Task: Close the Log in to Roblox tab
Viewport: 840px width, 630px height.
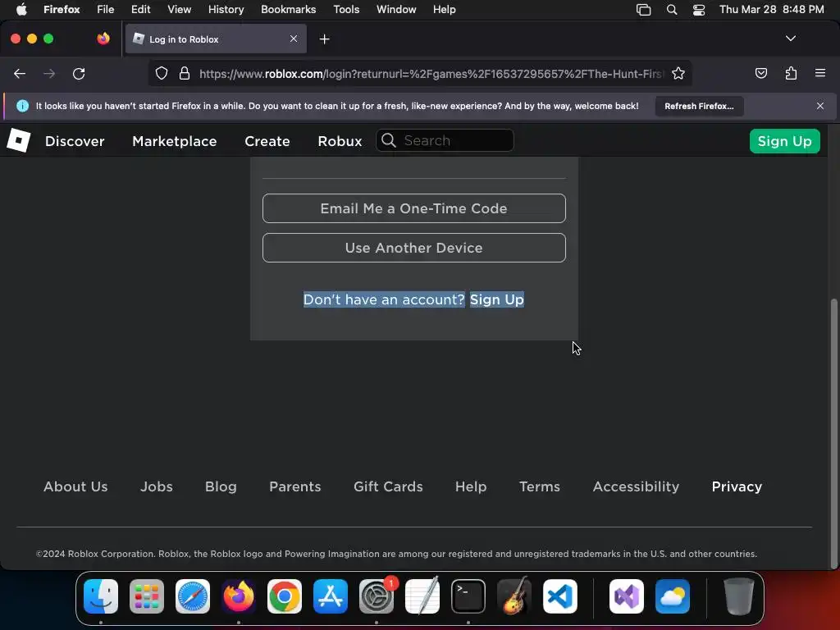Action: point(294,39)
